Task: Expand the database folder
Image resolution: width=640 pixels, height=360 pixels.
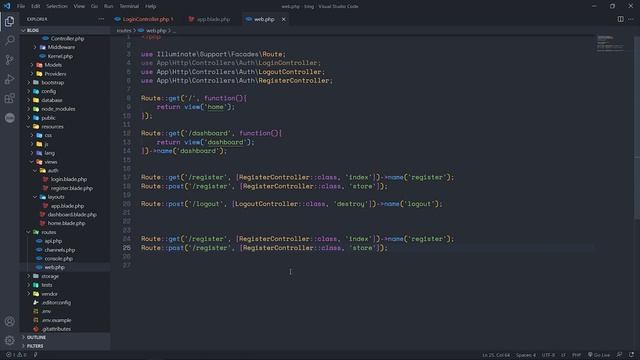Action: tap(65, 100)
